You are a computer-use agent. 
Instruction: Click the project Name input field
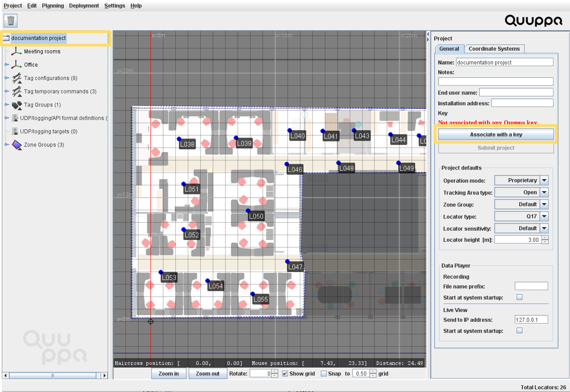pyautogui.click(x=504, y=62)
